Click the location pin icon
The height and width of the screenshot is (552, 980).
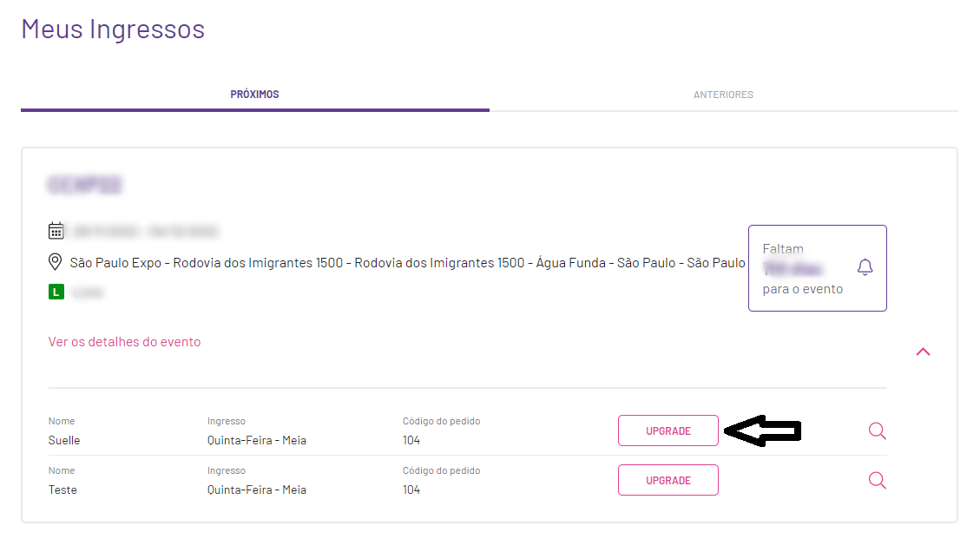tap(55, 262)
